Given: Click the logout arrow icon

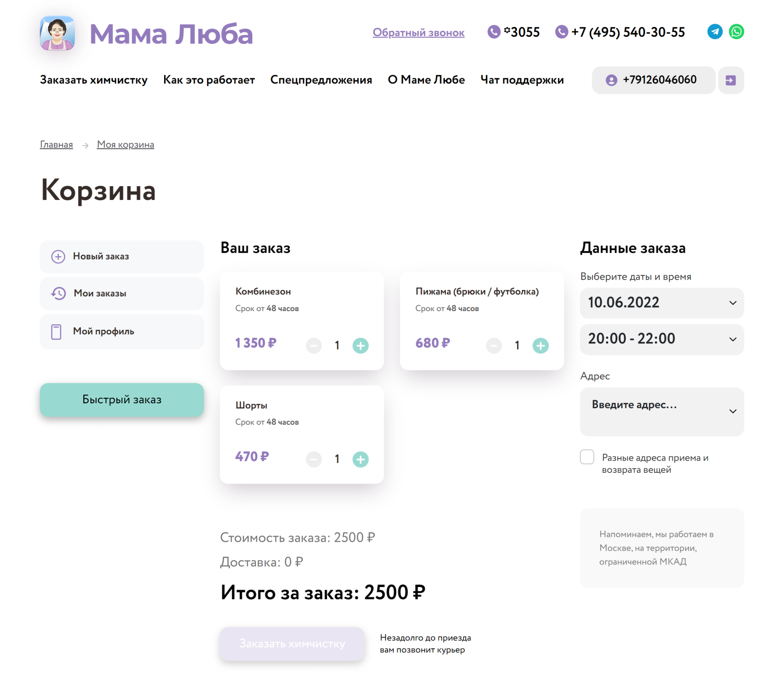Looking at the screenshot, I should click(x=731, y=80).
